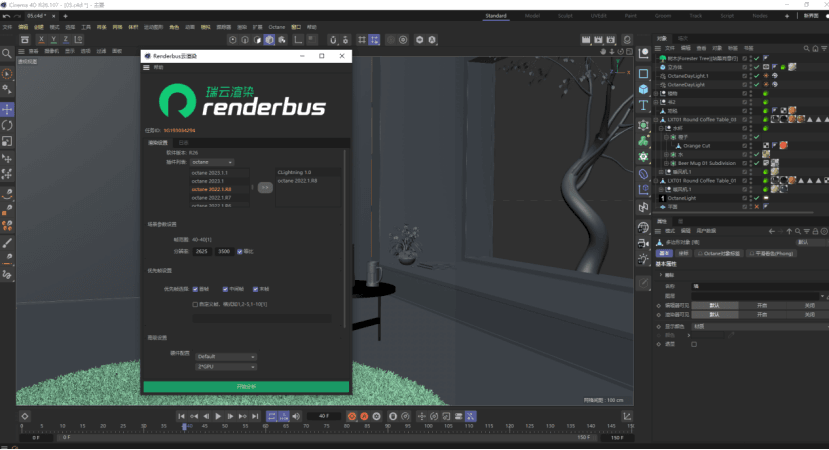The height and width of the screenshot is (450, 829).
Task: Toggle the last-frame priority checkbox
Action: 255,289
